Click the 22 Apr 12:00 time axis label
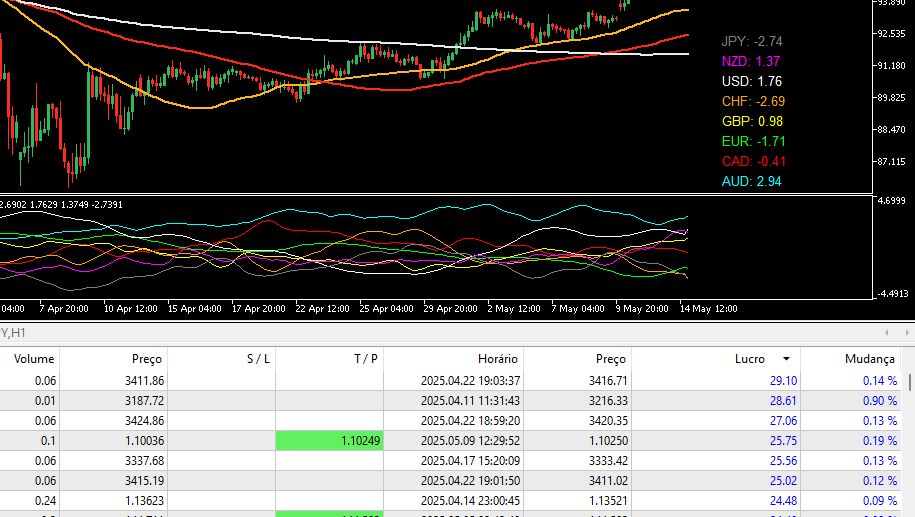This screenshot has height=517, width=915. 322,309
